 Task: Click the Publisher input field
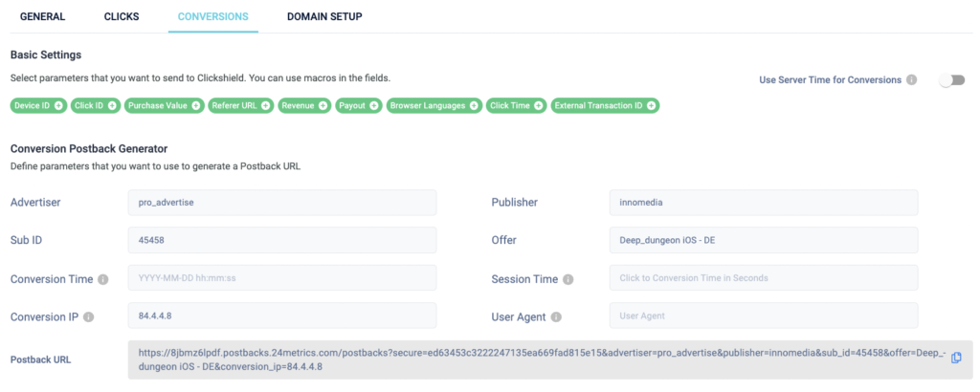point(764,203)
